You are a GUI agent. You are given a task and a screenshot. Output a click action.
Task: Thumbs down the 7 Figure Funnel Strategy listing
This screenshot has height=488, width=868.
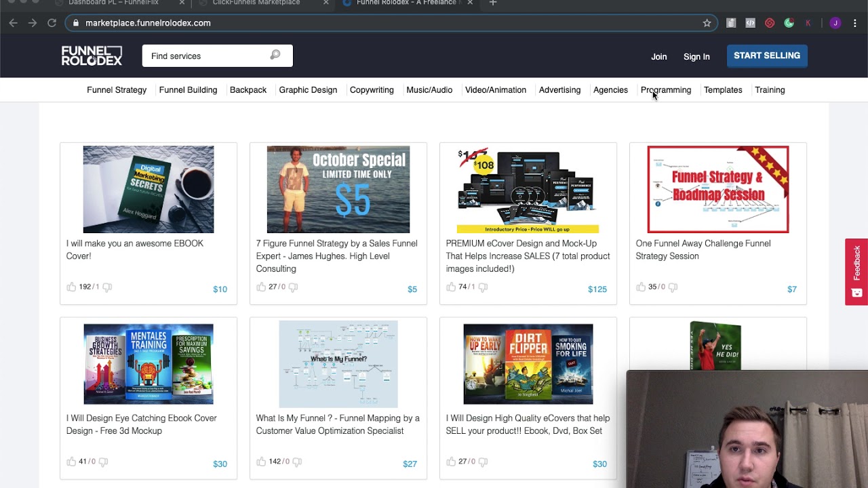[293, 287]
